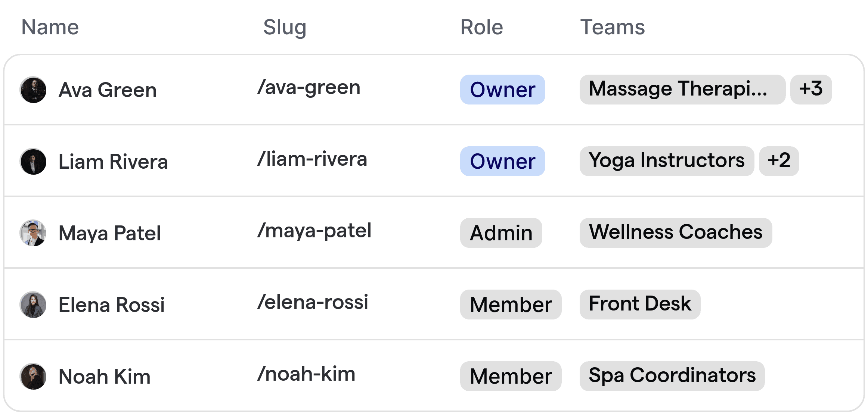Click Noah Kim's profile avatar
This screenshot has height=415, width=868.
point(33,376)
